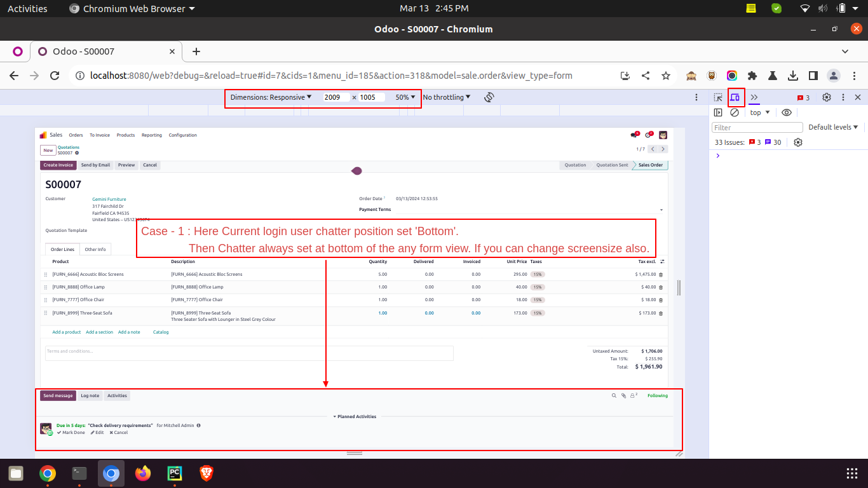Screen dimensions: 868x488
Task: Go to the next record arrow
Action: 663,149
